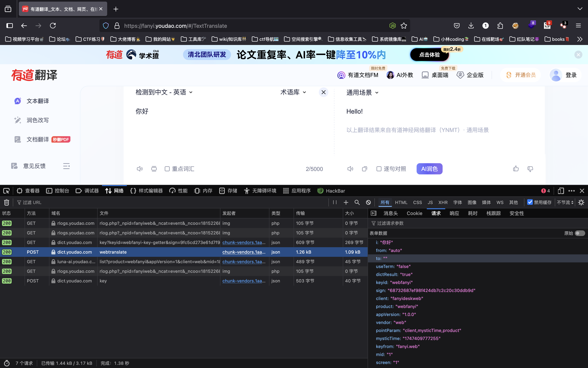The image size is (588, 368).
Task: Expand the 术语库 dropdown
Action: pos(293,92)
